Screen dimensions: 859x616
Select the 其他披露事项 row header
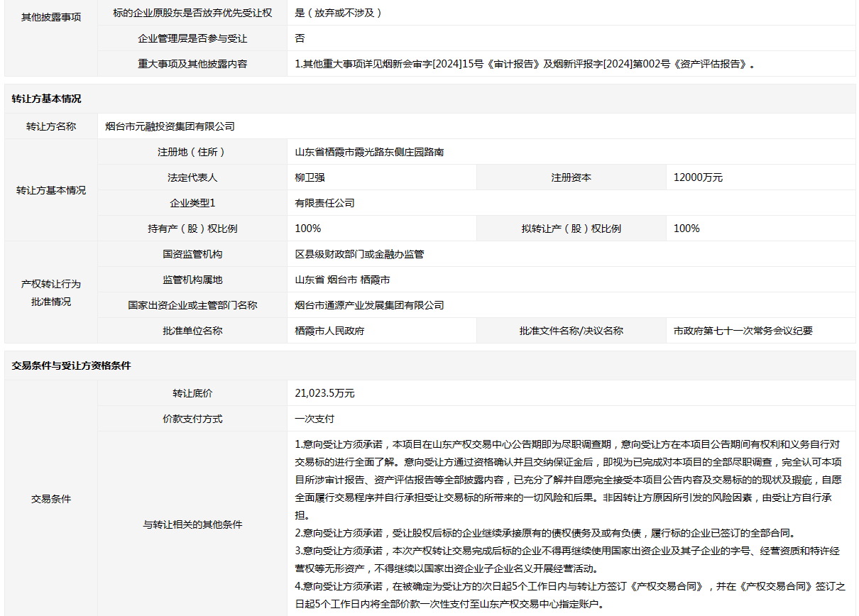pyautogui.click(x=51, y=18)
